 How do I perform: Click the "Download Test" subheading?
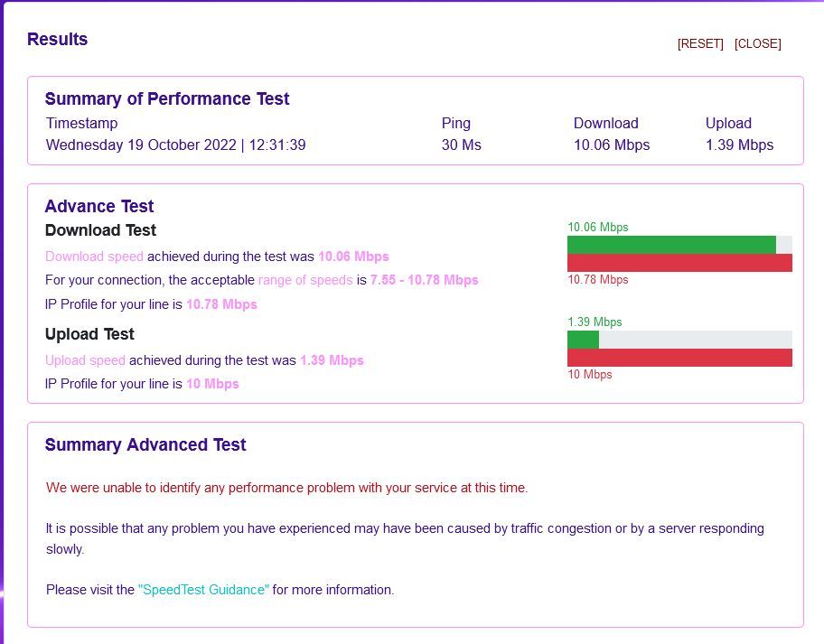pos(100,230)
